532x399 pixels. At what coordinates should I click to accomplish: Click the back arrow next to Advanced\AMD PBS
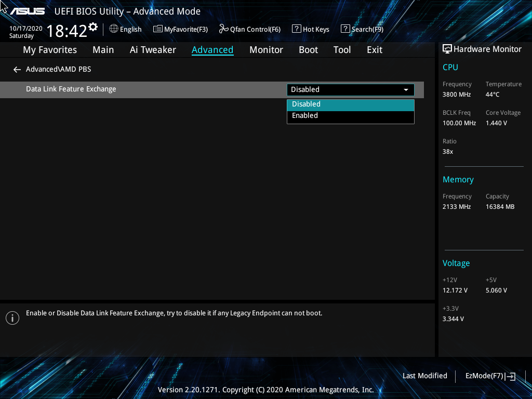[x=17, y=70]
